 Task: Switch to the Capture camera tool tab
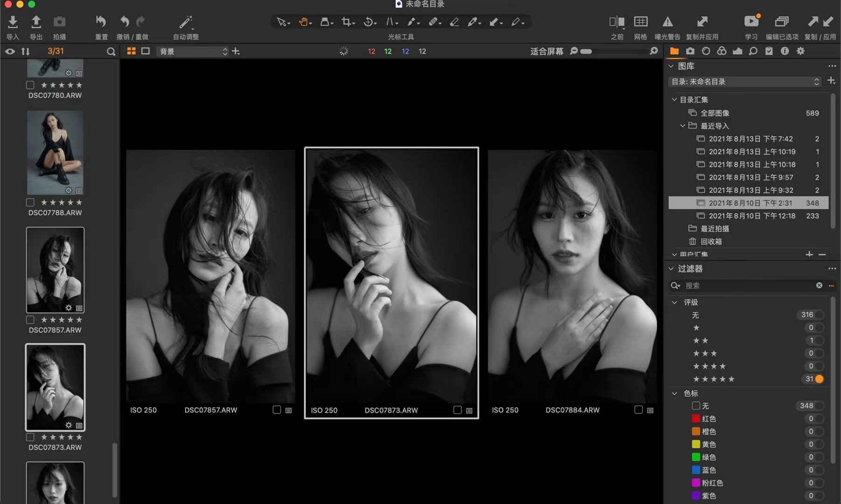690,51
